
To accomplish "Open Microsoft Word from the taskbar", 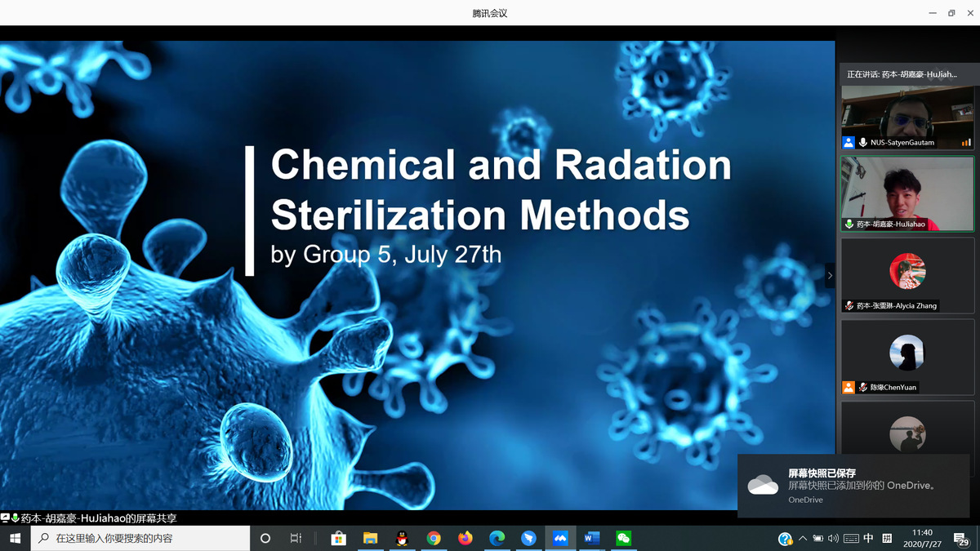I will click(x=592, y=539).
